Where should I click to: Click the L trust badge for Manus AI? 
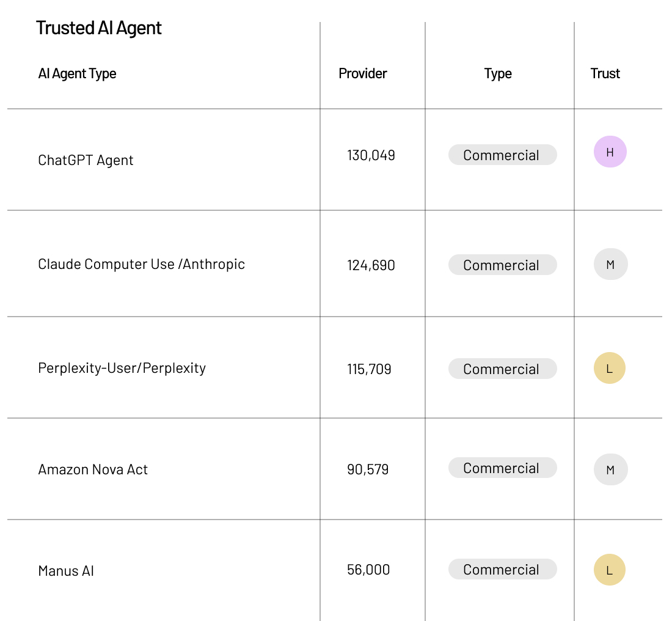tap(609, 570)
